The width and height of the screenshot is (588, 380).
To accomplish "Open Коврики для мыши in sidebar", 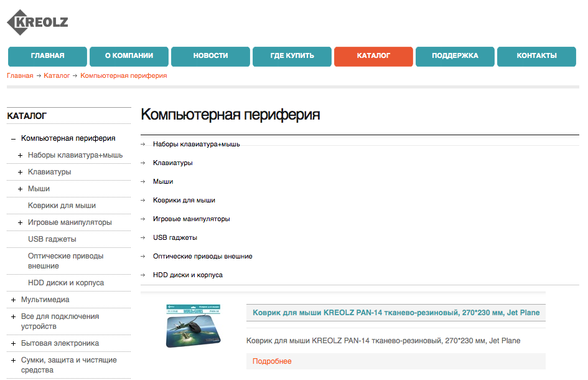I will point(62,206).
